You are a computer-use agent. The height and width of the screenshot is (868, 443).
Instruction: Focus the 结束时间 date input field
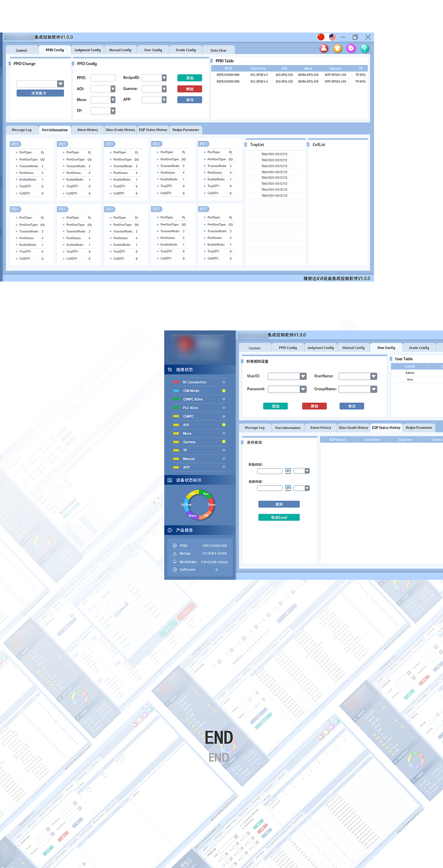pos(270,488)
